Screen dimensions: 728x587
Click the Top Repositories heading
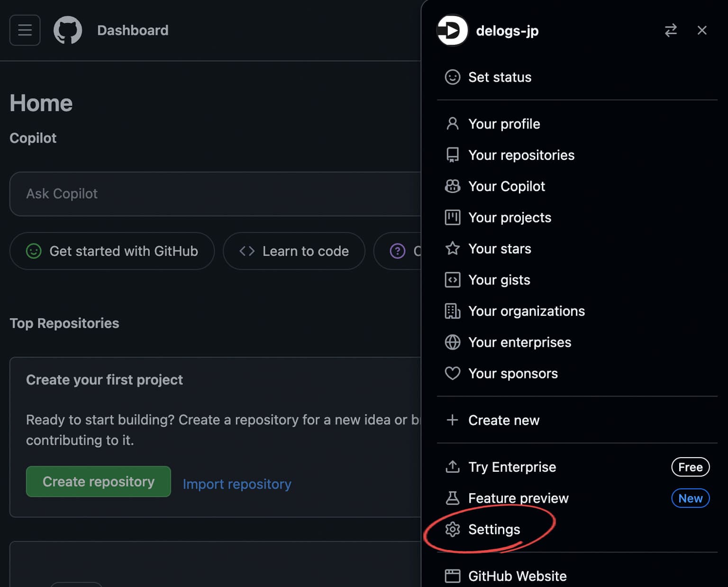pos(64,323)
